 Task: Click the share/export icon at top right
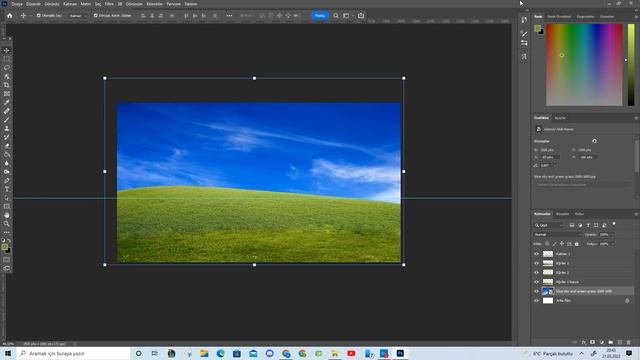pos(361,16)
